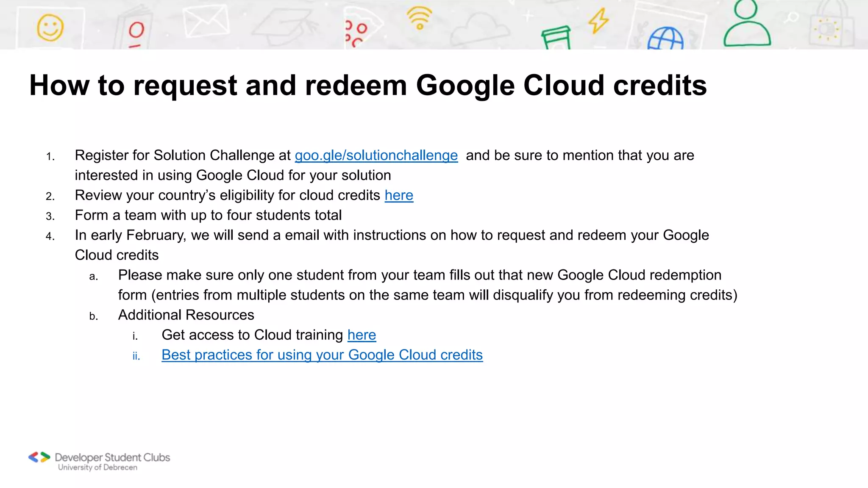Click the green person silhouette icon
Image resolution: width=868 pixels, height=488 pixels.
click(747, 25)
